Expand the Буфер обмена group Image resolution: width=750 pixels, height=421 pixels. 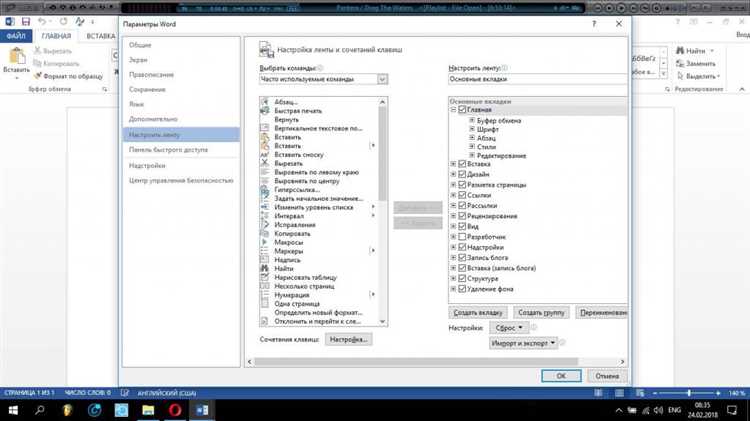pyautogui.click(x=472, y=121)
